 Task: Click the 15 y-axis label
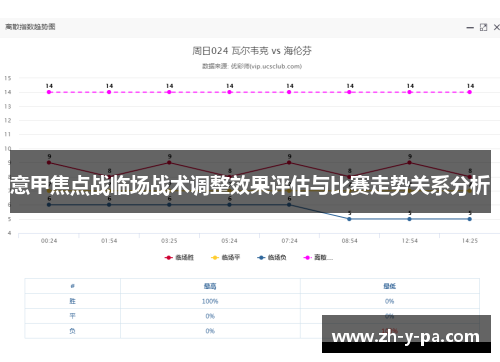click(8, 78)
